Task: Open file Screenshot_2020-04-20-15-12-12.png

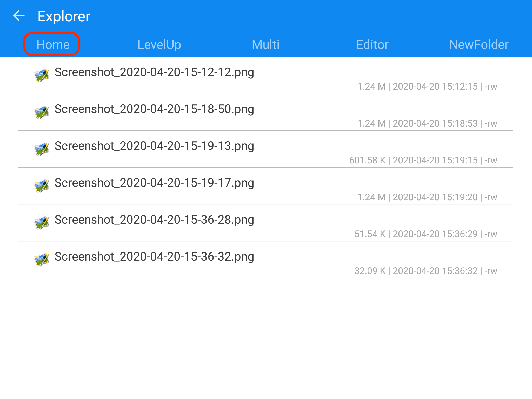Action: (154, 72)
